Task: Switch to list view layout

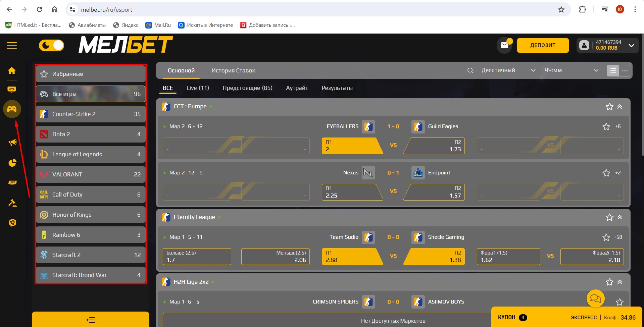Action: pos(613,70)
